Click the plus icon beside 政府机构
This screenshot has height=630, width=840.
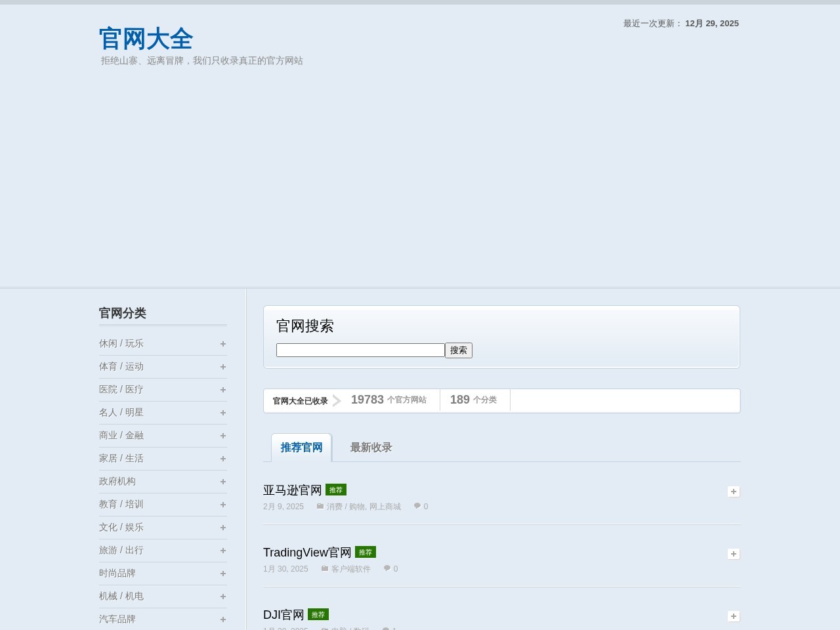[223, 482]
